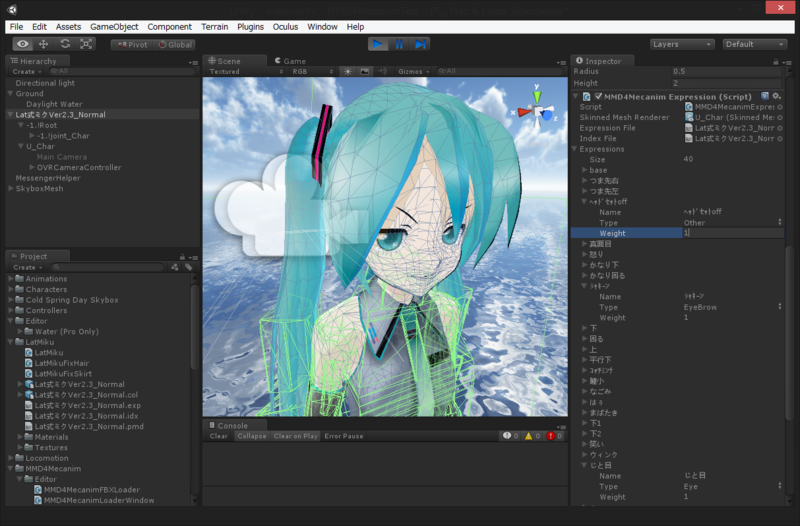Select the Move tool
The width and height of the screenshot is (800, 526).
[43, 44]
